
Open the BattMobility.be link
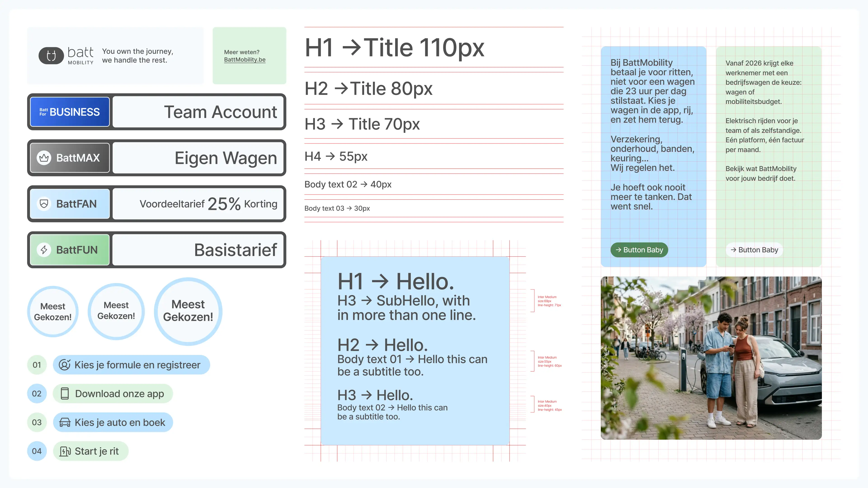tap(245, 60)
